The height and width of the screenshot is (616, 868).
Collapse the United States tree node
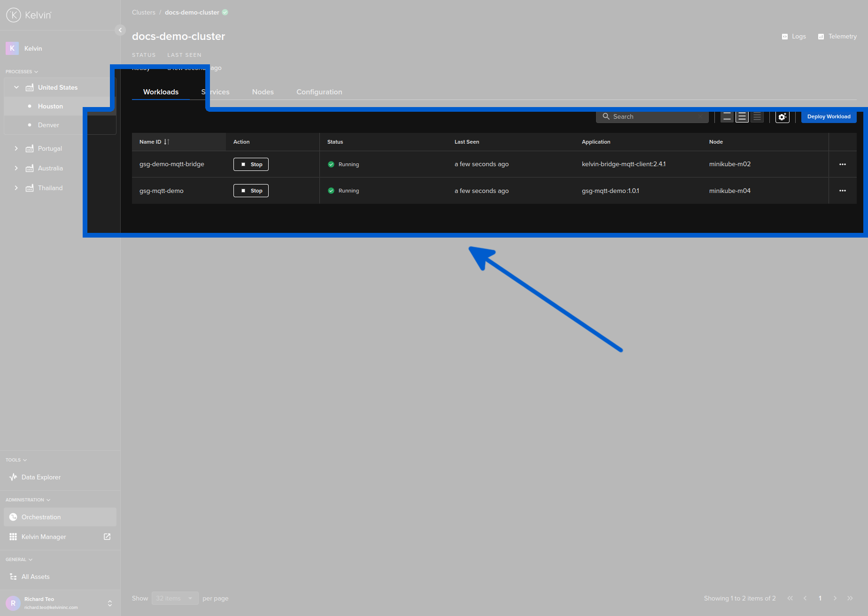16,87
